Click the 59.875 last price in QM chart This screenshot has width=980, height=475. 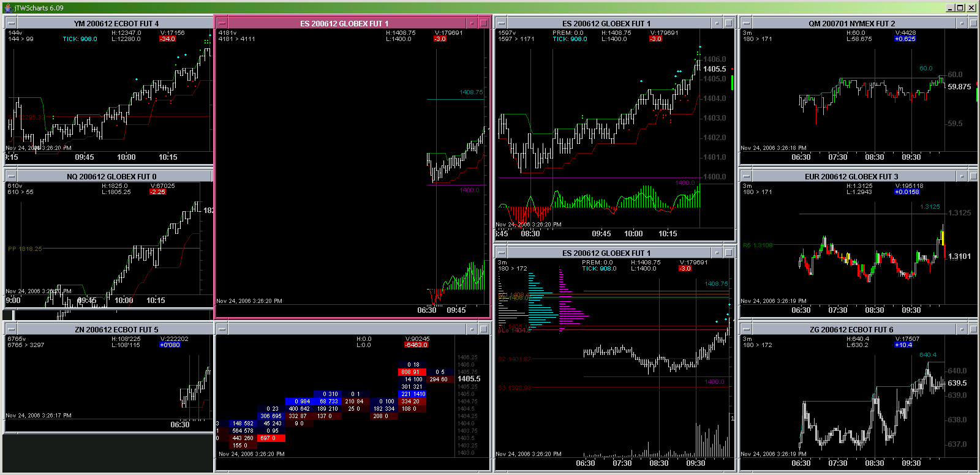tap(959, 86)
